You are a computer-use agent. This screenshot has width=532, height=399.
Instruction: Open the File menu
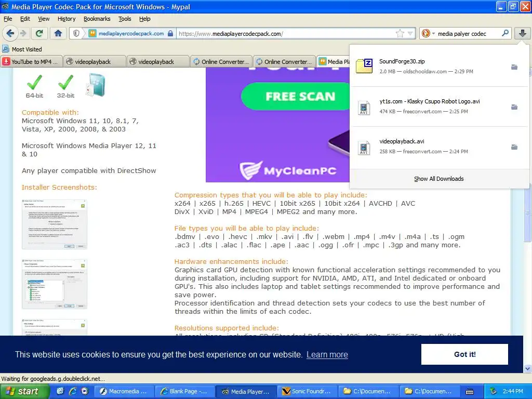pos(8,19)
